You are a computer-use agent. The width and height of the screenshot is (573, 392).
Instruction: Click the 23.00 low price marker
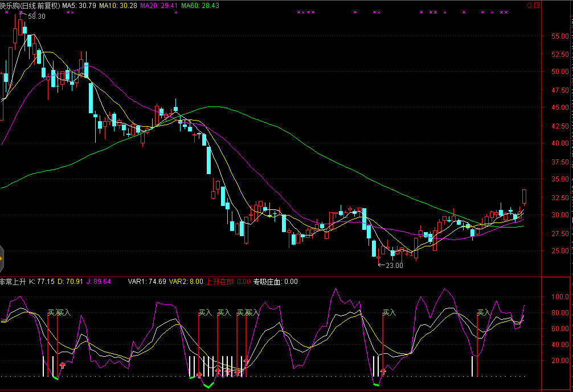click(394, 265)
